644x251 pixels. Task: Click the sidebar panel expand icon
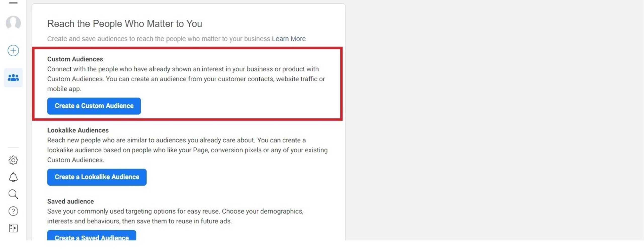(13, 228)
